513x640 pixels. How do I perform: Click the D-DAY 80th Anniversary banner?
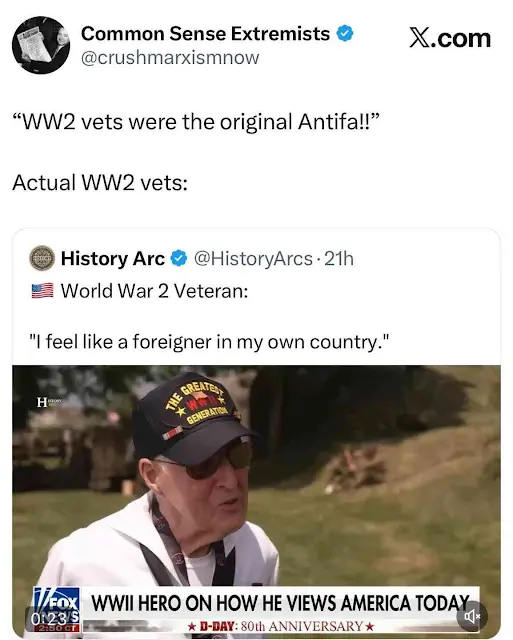(280, 626)
